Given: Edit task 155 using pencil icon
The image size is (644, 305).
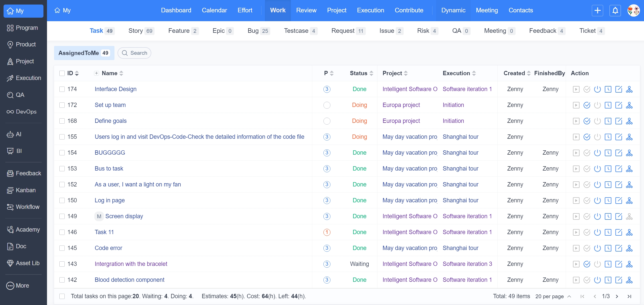Looking at the screenshot, I should [x=618, y=137].
